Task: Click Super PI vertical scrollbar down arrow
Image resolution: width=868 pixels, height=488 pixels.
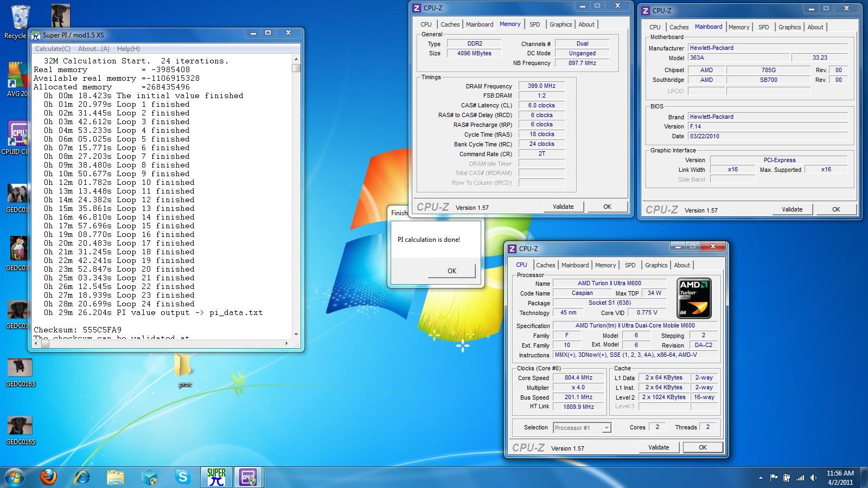Action: pos(296,335)
